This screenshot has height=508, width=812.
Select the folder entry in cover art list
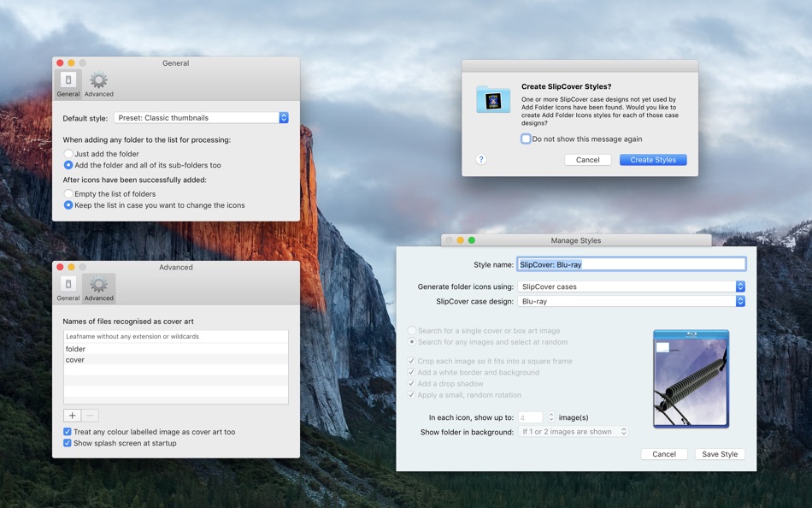[x=175, y=349]
